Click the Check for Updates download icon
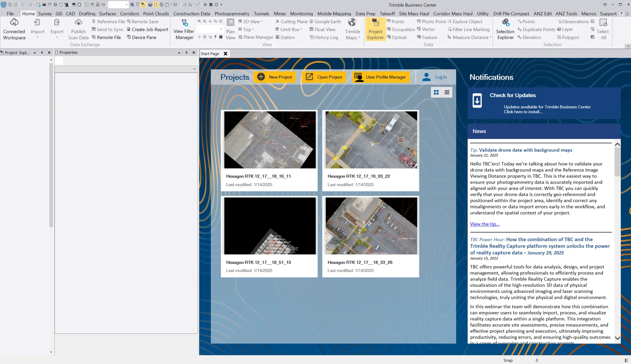The height and width of the screenshot is (364, 631). pos(477,100)
